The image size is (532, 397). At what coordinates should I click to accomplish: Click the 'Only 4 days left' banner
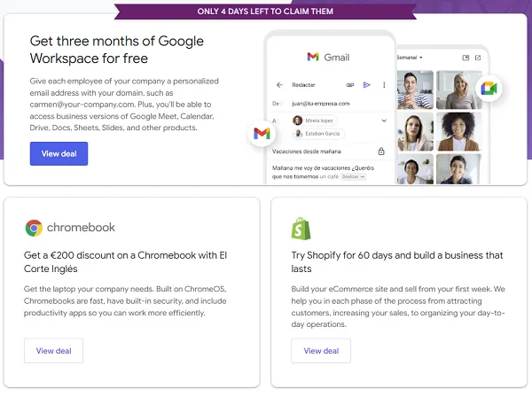point(265,12)
